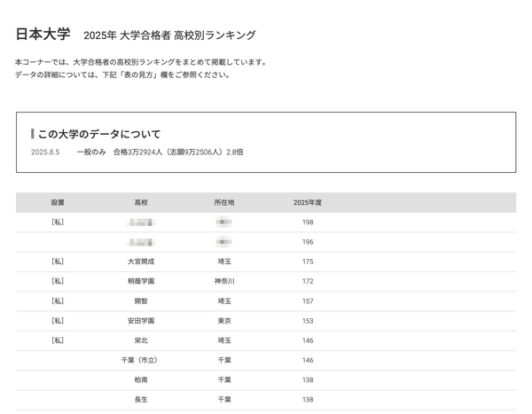Click the 東京 location cell

click(224, 320)
